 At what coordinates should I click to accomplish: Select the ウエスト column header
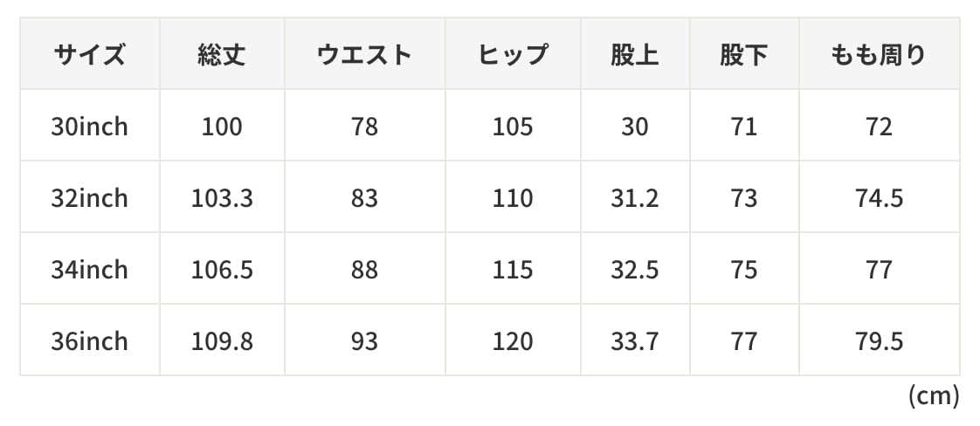click(364, 55)
